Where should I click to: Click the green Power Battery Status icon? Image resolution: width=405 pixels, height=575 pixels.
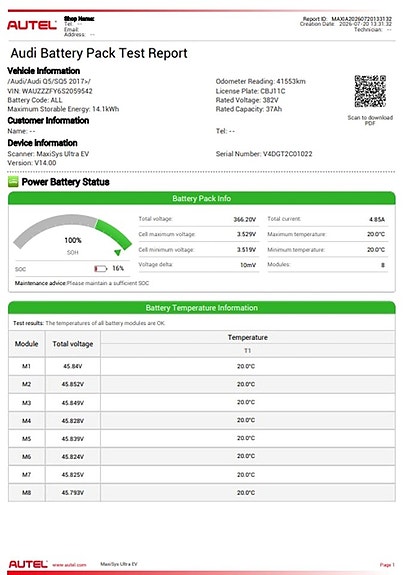tap(13, 182)
